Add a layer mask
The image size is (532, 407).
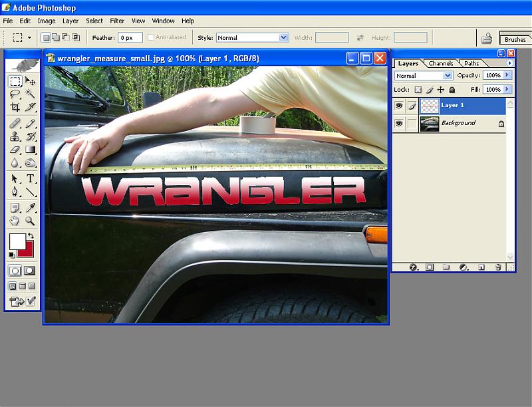[430, 267]
